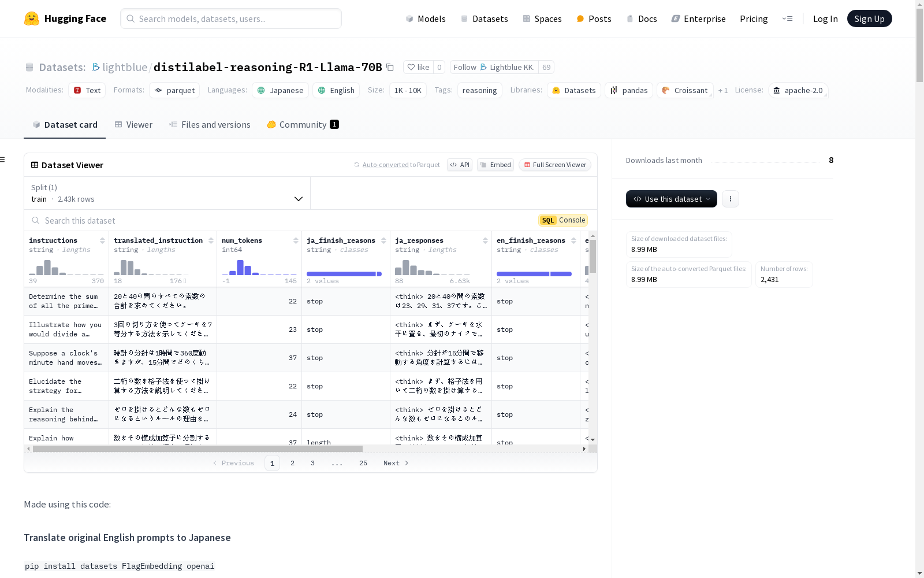Switch to the Viewer tab
The height and width of the screenshot is (578, 924).
pyautogui.click(x=133, y=125)
